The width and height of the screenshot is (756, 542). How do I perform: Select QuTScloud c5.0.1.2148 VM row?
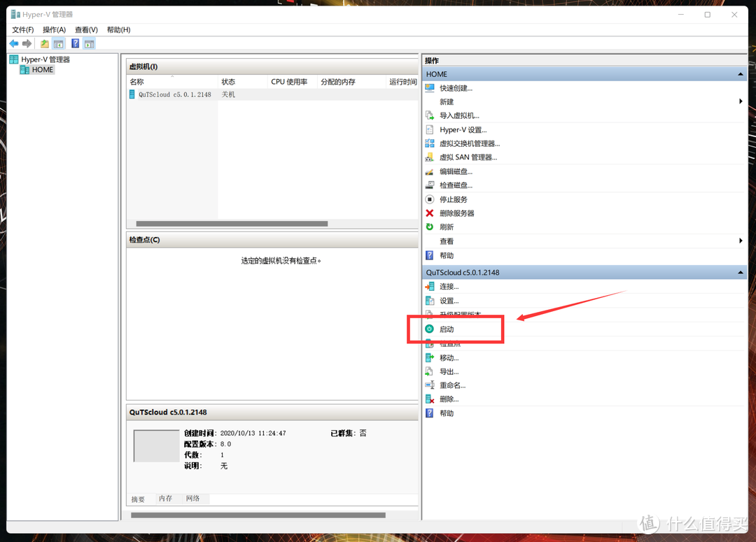click(x=273, y=94)
